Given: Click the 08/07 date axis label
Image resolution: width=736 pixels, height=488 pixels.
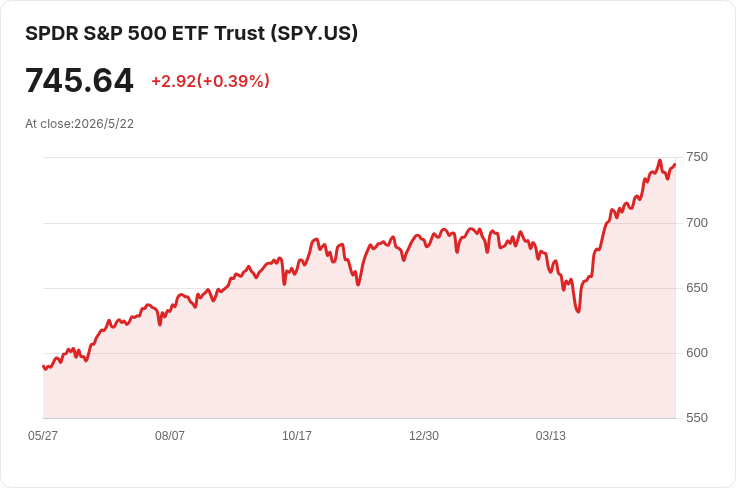Looking at the screenshot, I should pyautogui.click(x=169, y=435).
